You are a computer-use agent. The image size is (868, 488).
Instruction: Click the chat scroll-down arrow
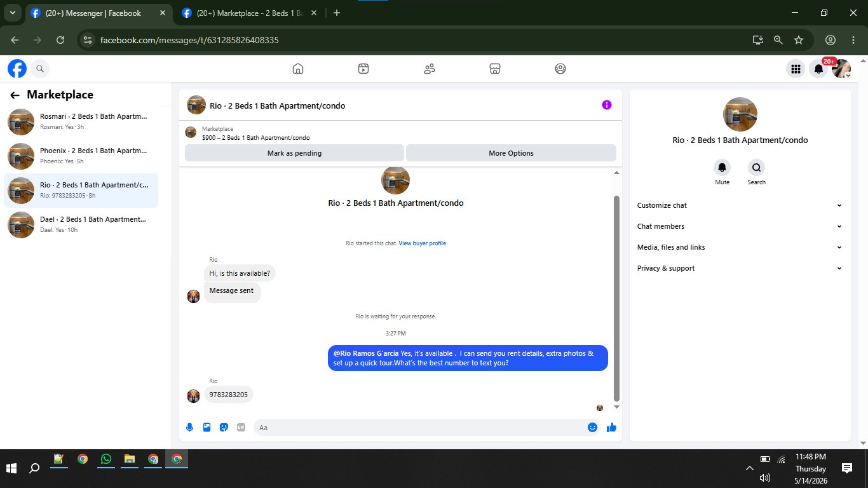[x=616, y=407]
